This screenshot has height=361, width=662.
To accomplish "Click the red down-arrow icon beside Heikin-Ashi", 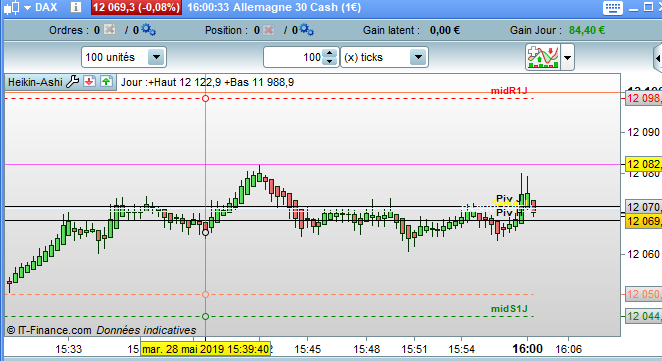I will (89, 81).
